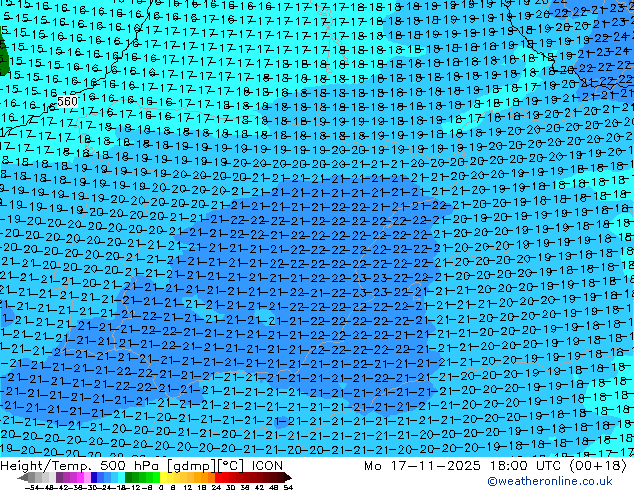
Task: Pick the bright red swatch above the 24 label
Action: [219, 478]
